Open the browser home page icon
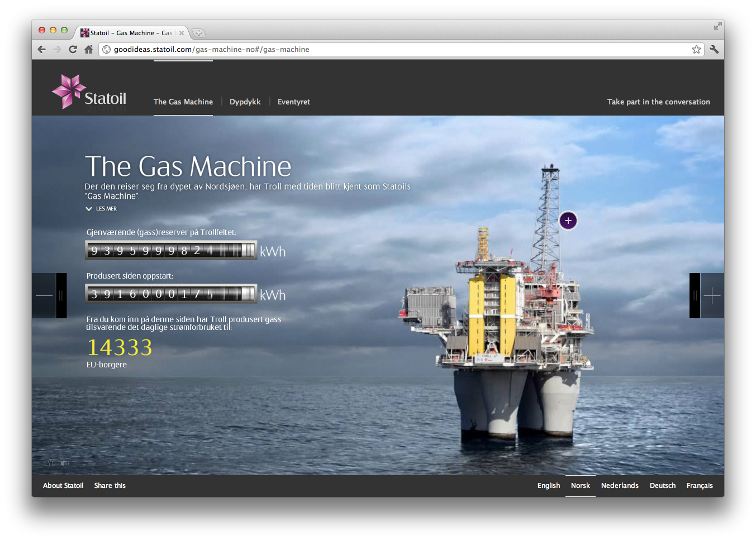 [88, 49]
